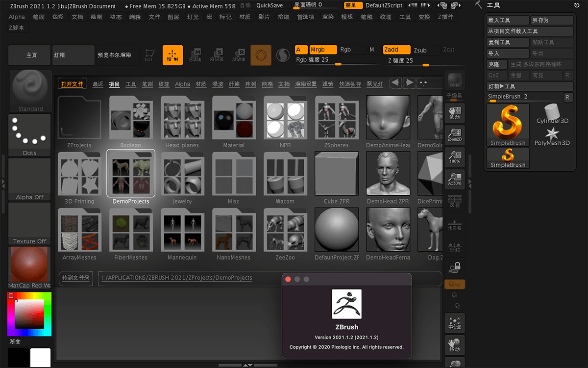This screenshot has height=368, width=588.
Task: Adjust the 界面透明 interface transparency slider
Action: click(x=317, y=5)
